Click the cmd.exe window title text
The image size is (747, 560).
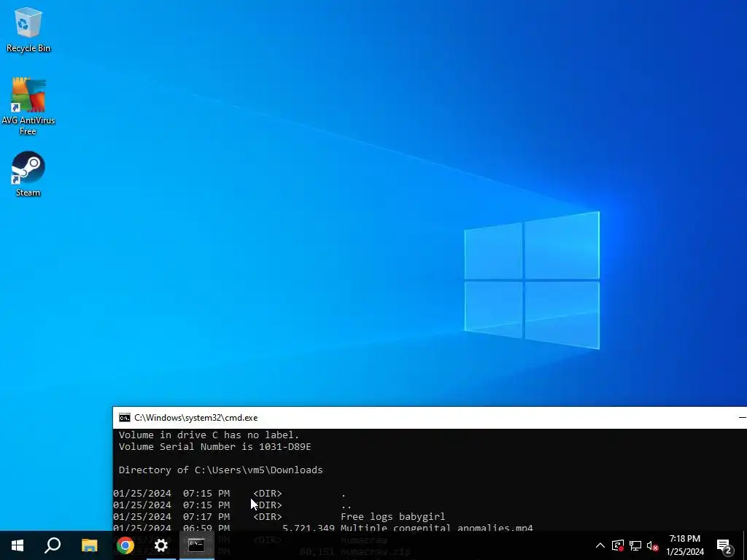pos(196,418)
